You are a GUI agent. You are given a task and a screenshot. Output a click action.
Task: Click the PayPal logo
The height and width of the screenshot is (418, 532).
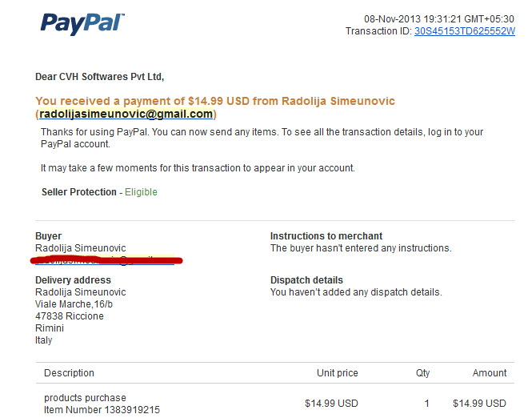(82, 23)
